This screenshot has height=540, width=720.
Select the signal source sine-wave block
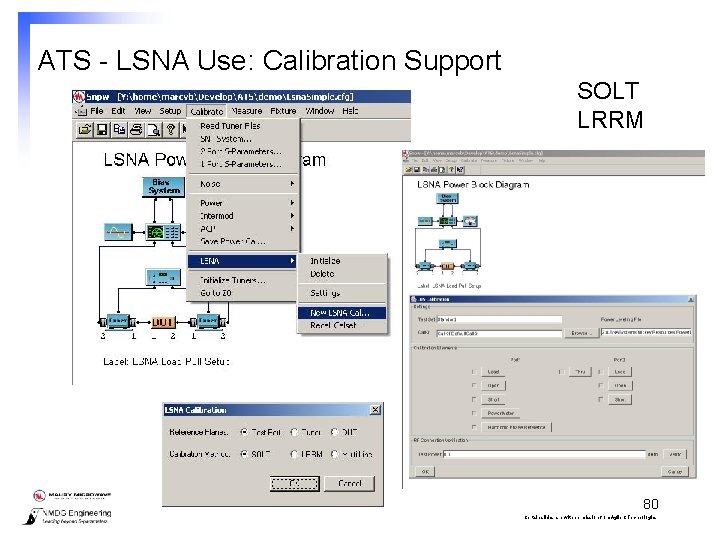click(118, 231)
